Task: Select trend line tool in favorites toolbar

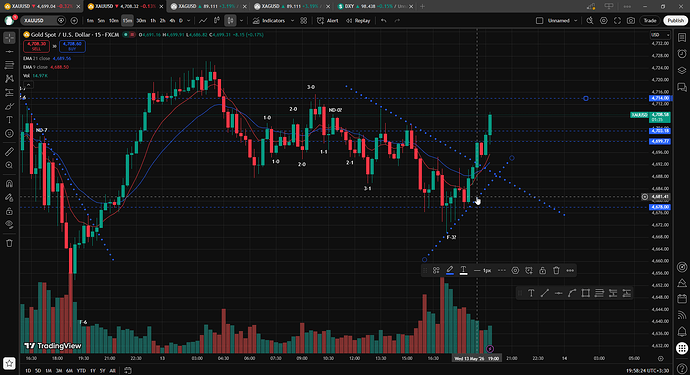Action: [545, 293]
